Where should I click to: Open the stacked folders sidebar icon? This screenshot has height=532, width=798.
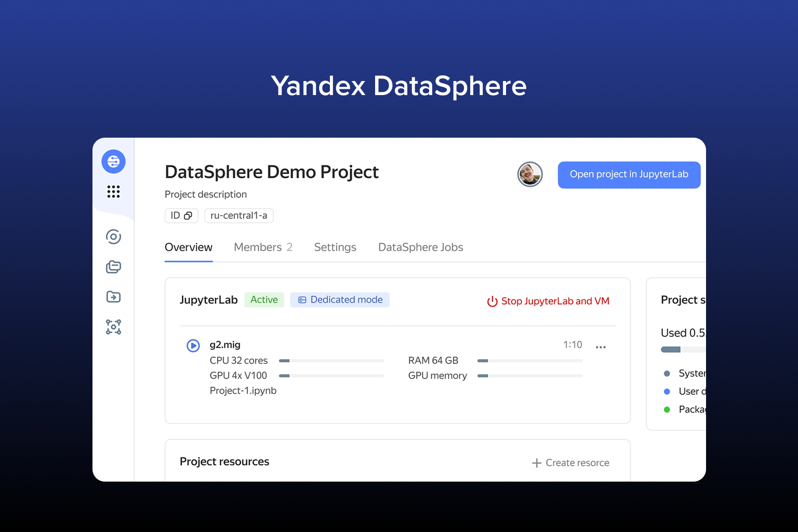(x=113, y=267)
